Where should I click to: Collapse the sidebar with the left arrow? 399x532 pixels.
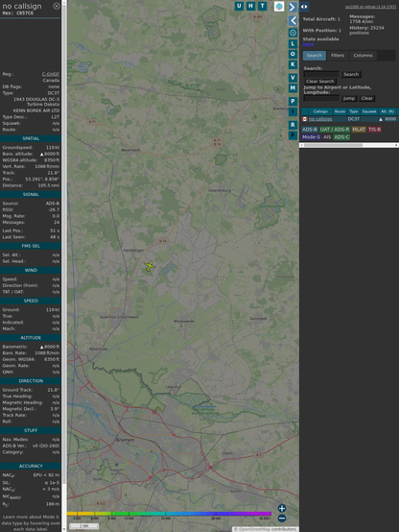[x=293, y=21]
